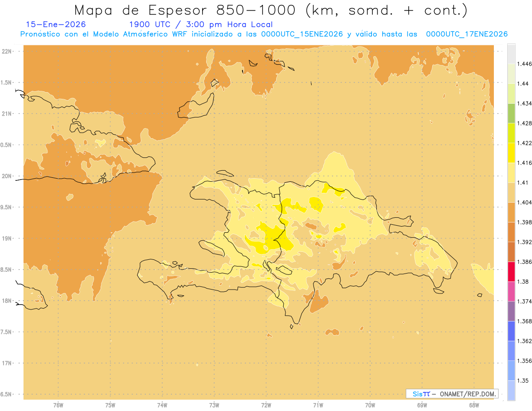
Task: Click the longitude label '68W'
Action: coord(474,405)
